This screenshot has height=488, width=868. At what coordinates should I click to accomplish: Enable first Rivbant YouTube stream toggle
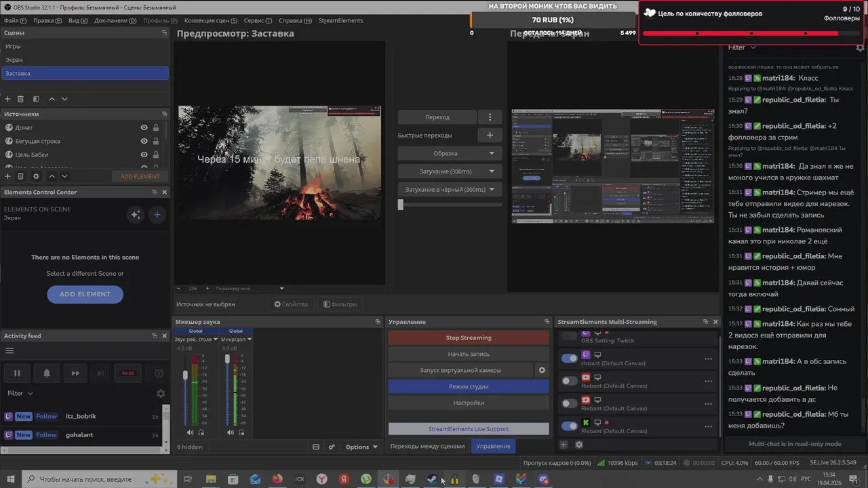point(570,381)
